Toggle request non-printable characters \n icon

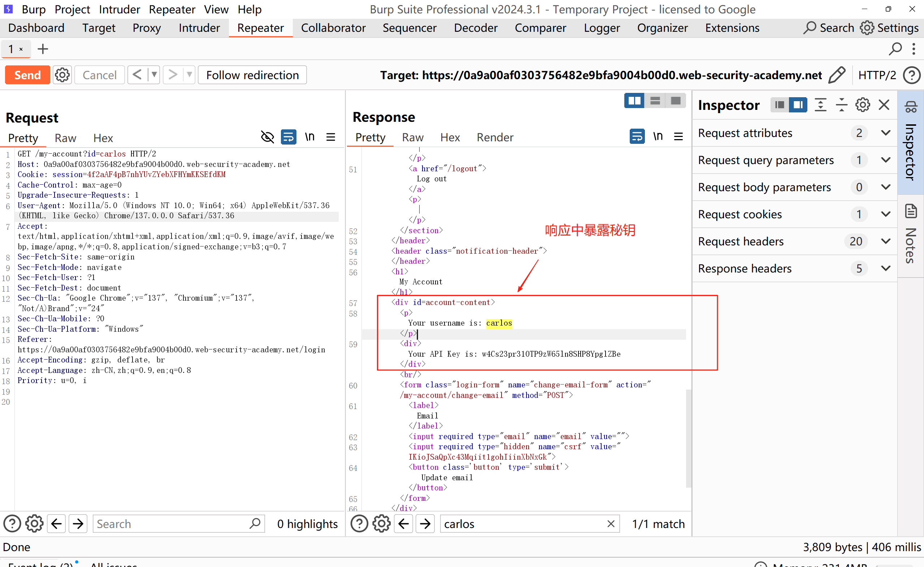310,137
